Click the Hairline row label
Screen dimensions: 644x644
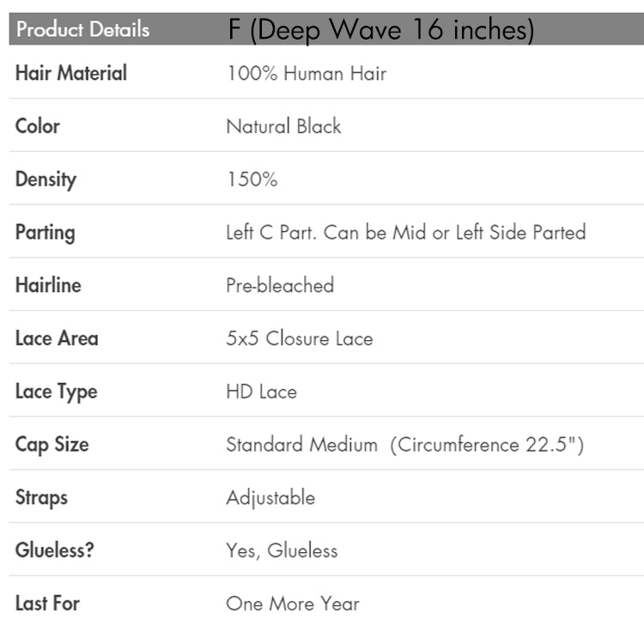[x=48, y=285]
